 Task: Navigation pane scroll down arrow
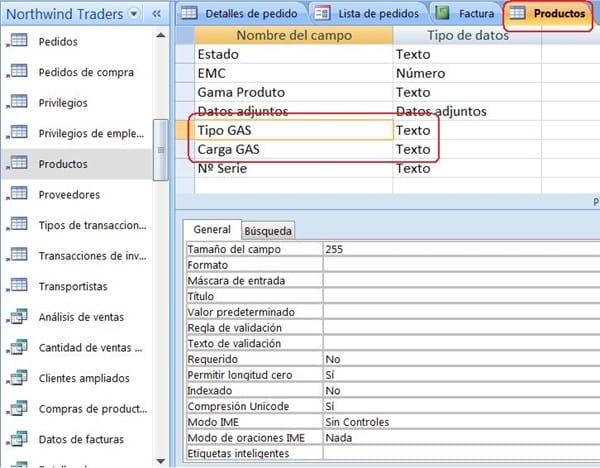point(161,461)
